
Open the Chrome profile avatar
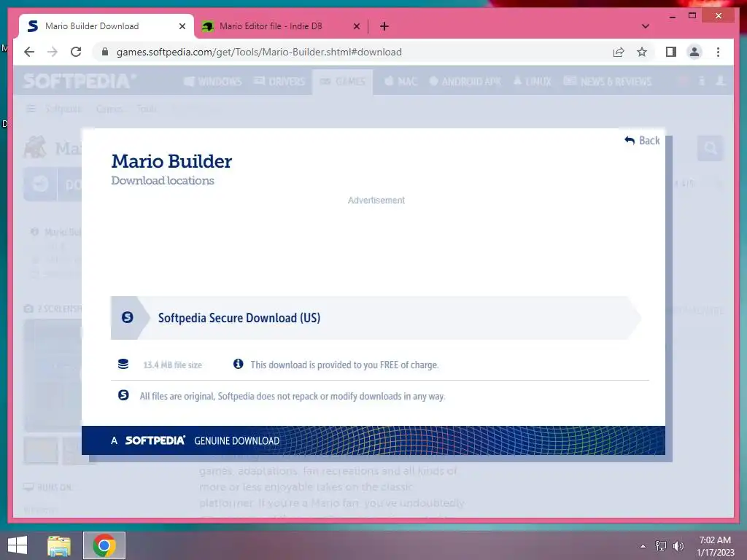[694, 52]
